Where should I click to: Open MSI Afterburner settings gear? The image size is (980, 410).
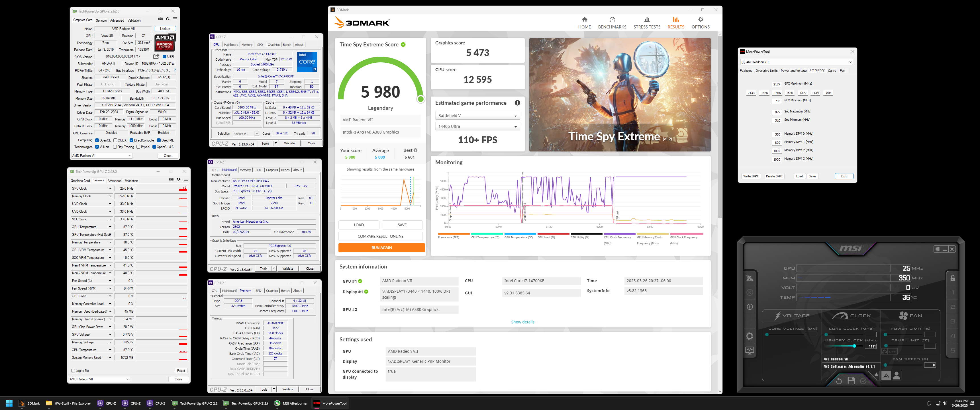[750, 336]
